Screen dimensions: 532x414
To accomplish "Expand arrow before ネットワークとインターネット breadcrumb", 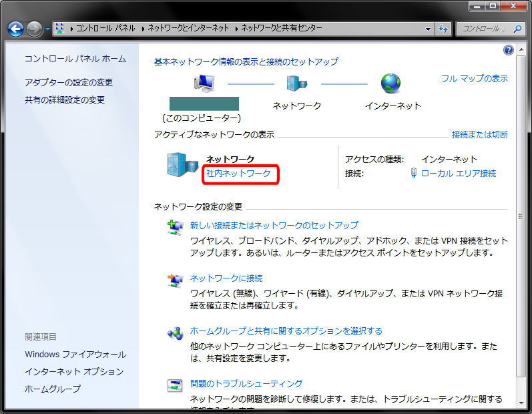I will [143, 29].
